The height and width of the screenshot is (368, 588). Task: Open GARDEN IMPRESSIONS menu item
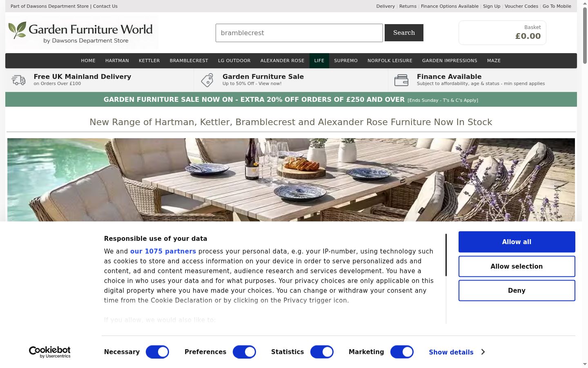pyautogui.click(x=450, y=61)
